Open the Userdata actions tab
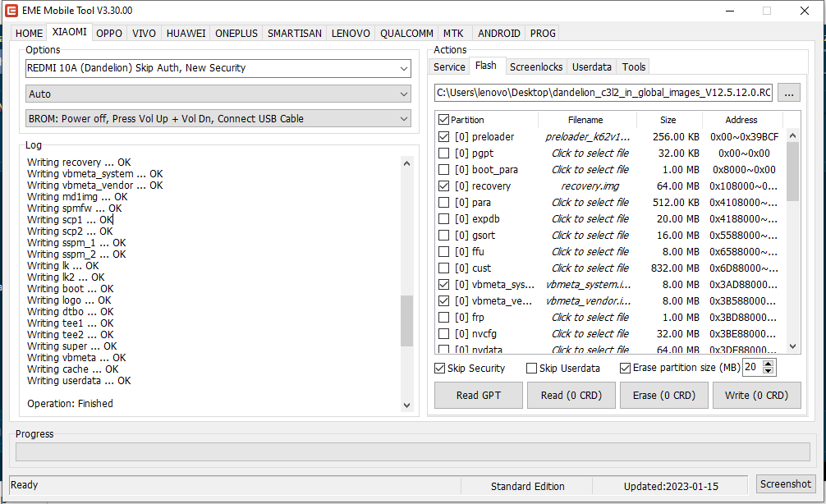826x504 pixels. (x=591, y=66)
